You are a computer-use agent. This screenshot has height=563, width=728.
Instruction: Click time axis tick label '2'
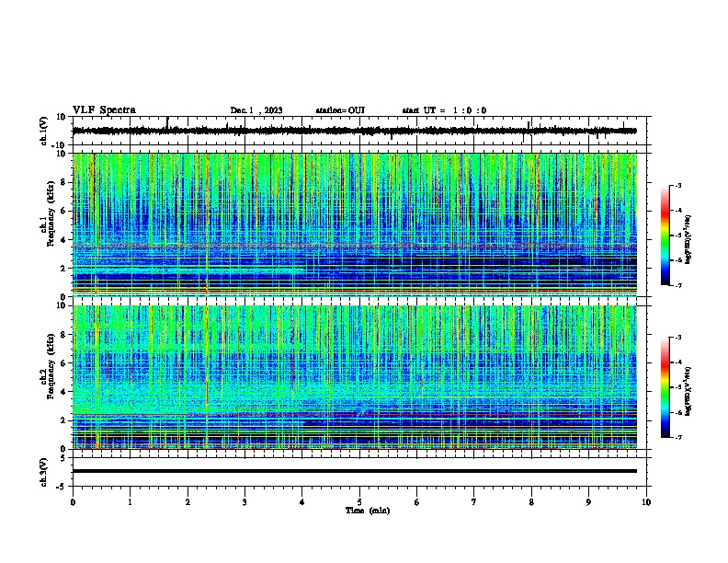coord(188,502)
